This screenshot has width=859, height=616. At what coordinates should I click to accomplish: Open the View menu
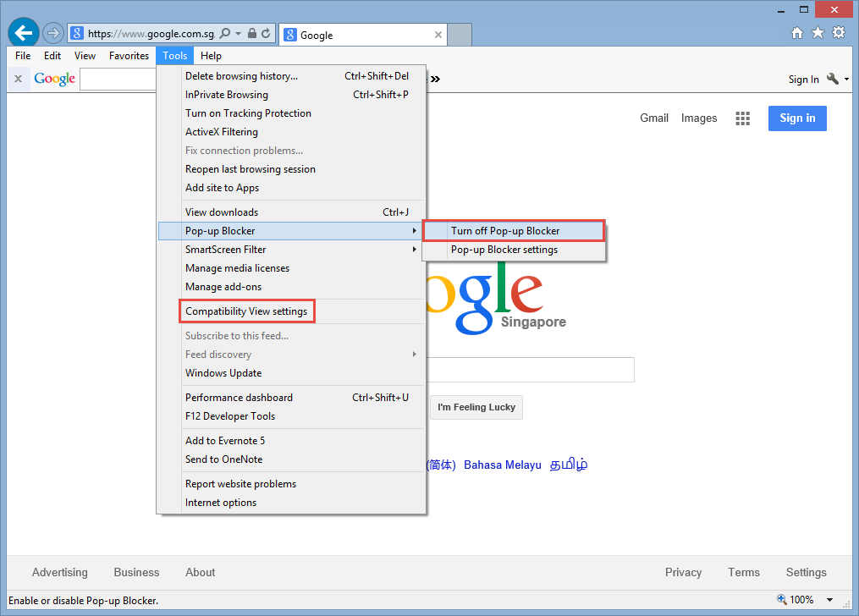[x=85, y=56]
